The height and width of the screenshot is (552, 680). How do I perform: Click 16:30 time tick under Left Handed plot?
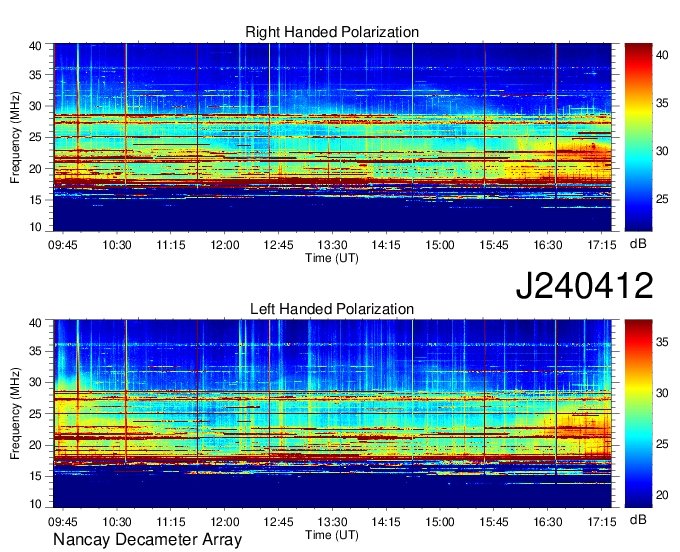click(548, 521)
